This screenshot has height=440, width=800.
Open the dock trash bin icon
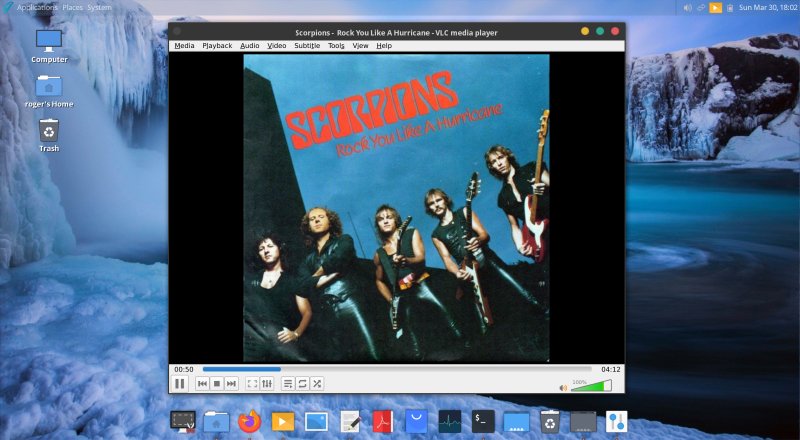[550, 422]
